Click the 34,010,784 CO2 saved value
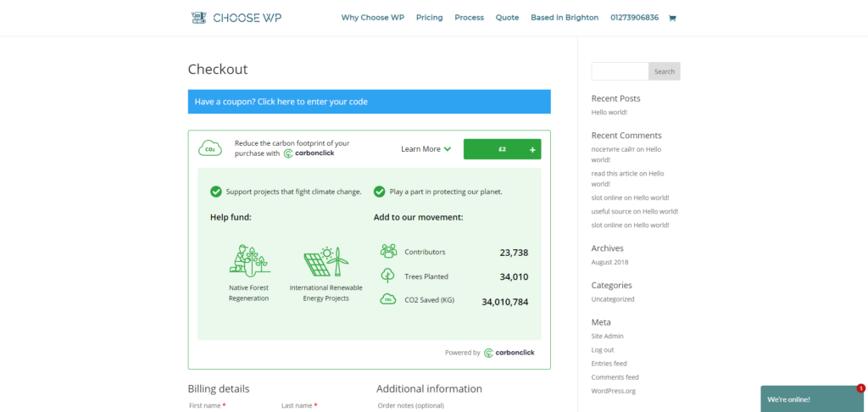This screenshot has height=412, width=868. 505,303
